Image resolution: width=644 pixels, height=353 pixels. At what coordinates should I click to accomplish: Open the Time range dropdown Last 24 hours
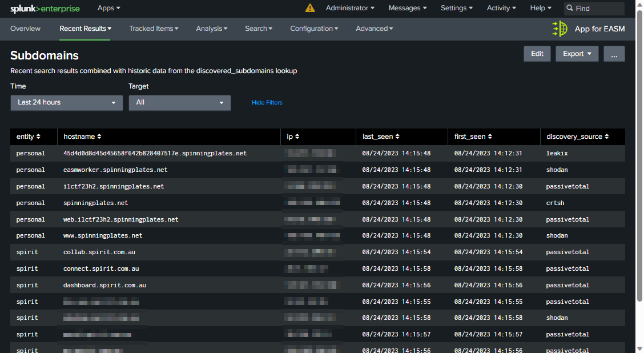67,103
